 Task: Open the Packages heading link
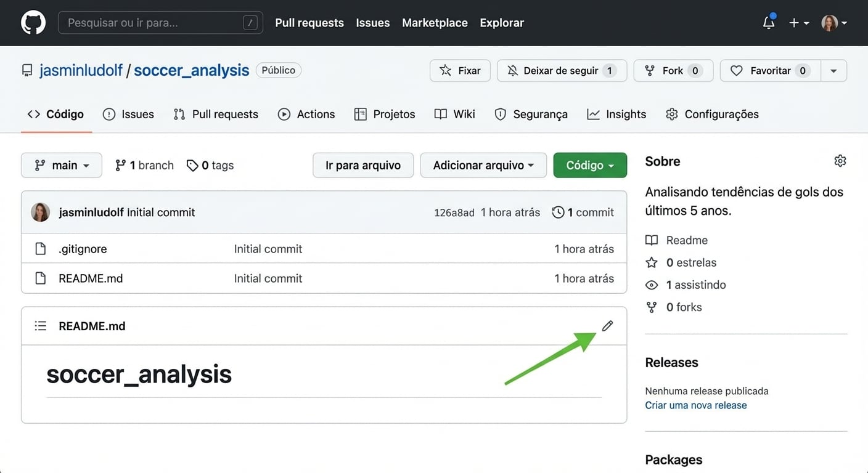pos(674,459)
